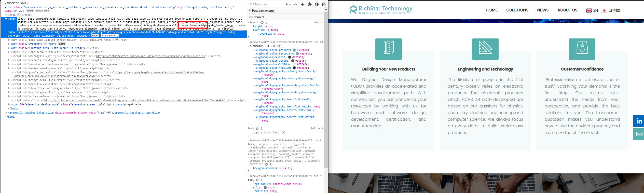Open color swatch for #3E3A39 text color
Image resolution: width=644 pixels, height=193 pixels.
click(290, 57)
